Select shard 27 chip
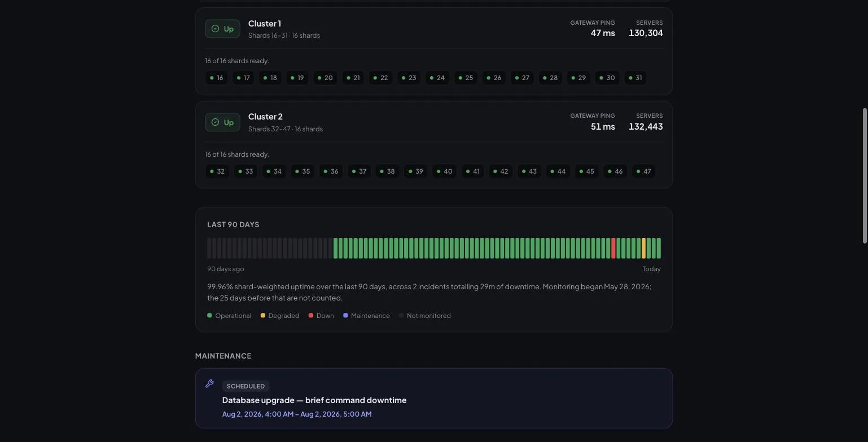Image resolution: width=868 pixels, height=442 pixels. (x=522, y=78)
